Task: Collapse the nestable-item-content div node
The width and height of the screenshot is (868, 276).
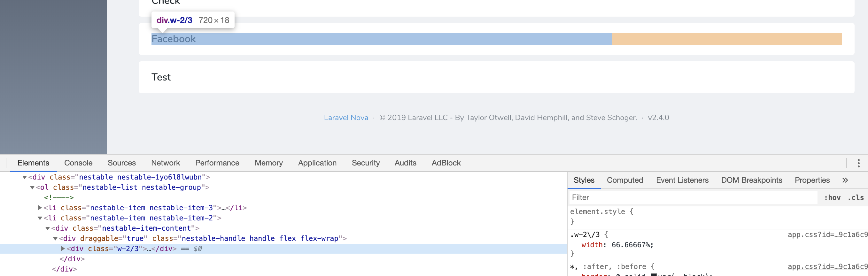Action: tap(48, 228)
